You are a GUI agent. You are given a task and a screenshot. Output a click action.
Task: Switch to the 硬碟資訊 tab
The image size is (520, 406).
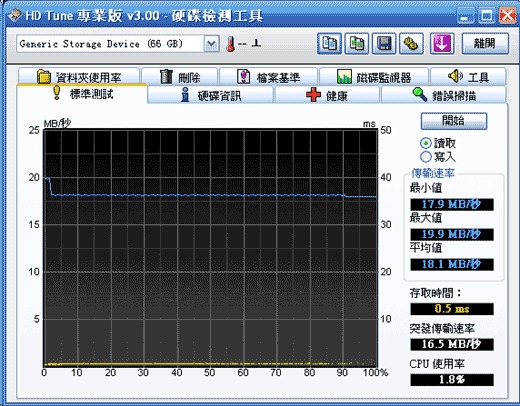click(210, 95)
